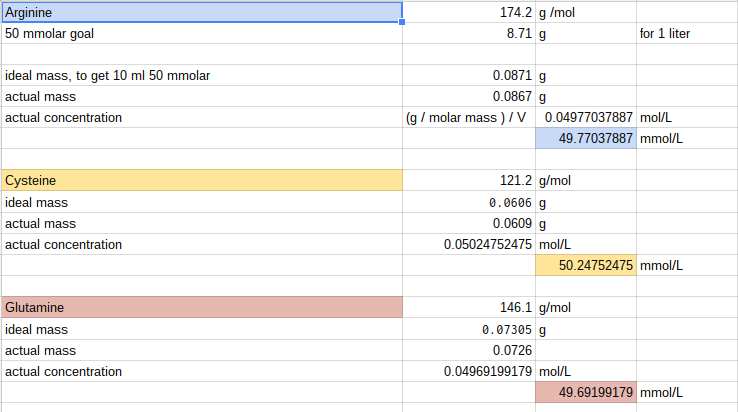Select the blue Arginine header cell
The height and width of the screenshot is (412, 738).
201,11
